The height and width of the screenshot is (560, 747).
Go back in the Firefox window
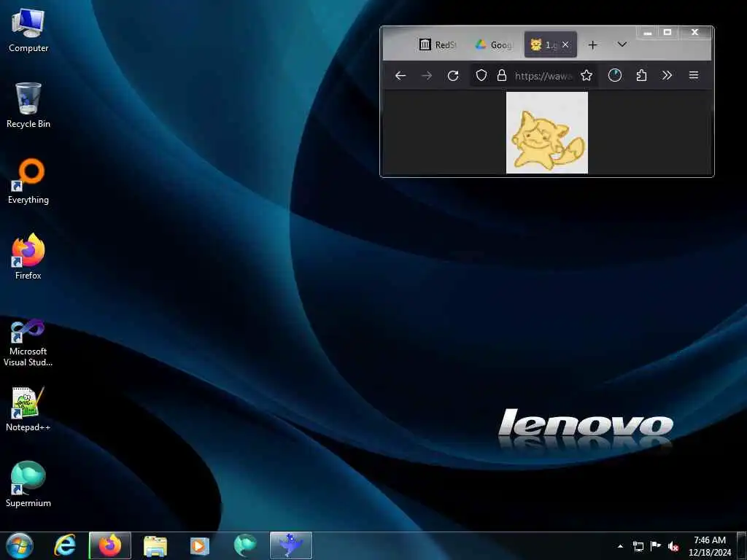(x=400, y=75)
